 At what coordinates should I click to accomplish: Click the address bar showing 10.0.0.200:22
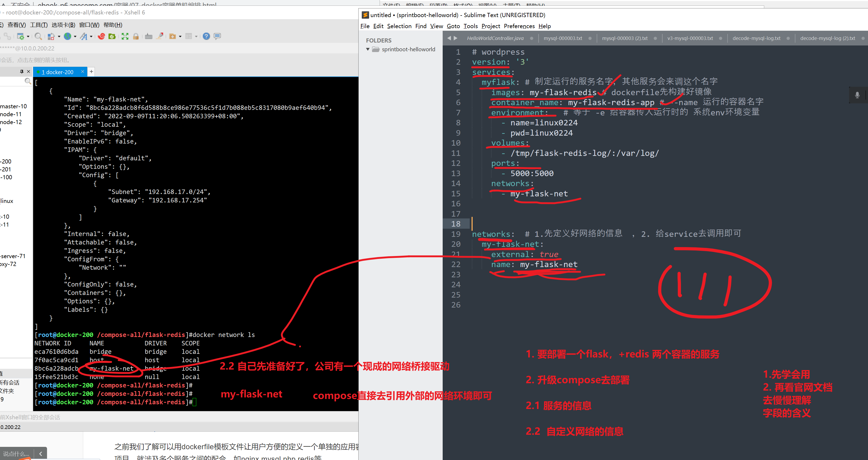pyautogui.click(x=34, y=48)
